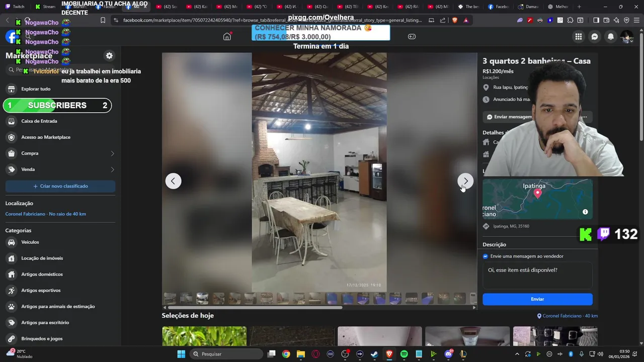Open the Facebook Gaming controller icon

[x=412, y=36]
